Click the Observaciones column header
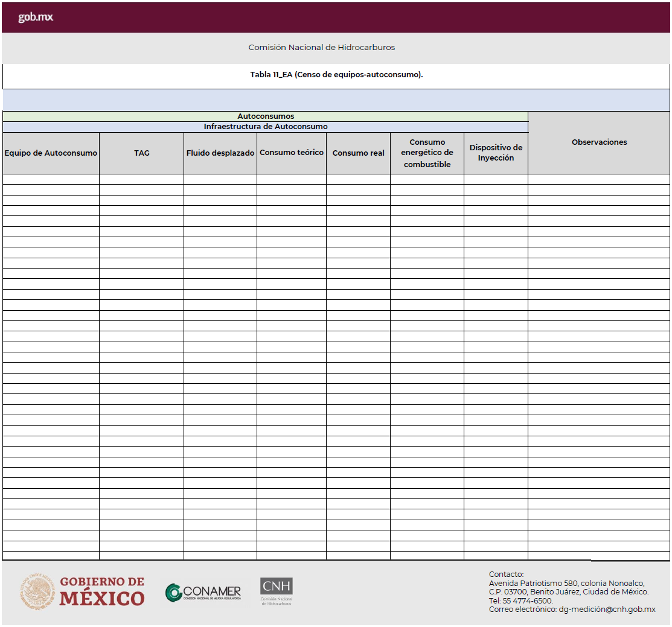Image resolution: width=672 pixels, height=627 pixels. (x=599, y=142)
